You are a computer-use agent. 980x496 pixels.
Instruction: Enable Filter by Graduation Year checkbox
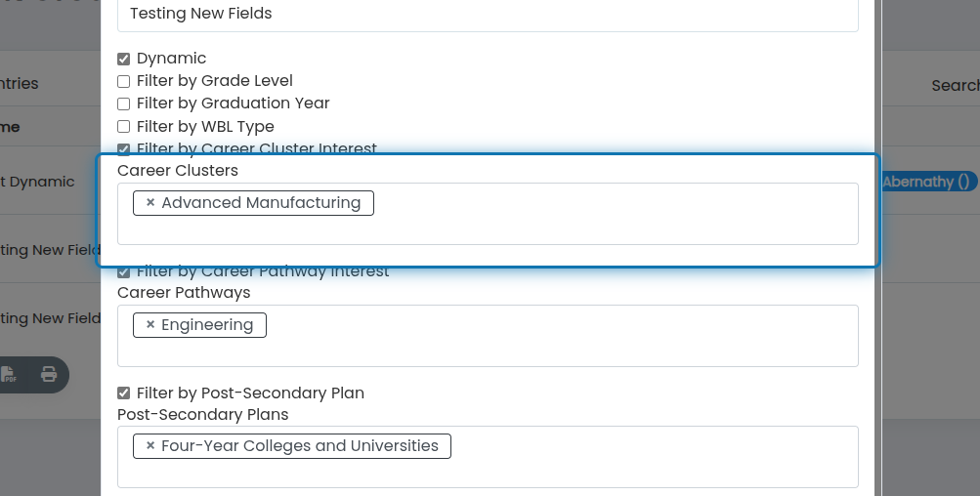coord(124,103)
